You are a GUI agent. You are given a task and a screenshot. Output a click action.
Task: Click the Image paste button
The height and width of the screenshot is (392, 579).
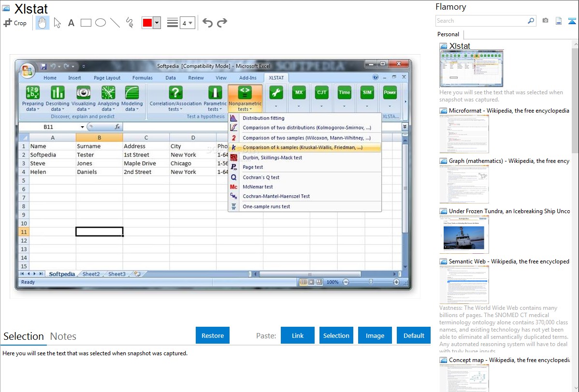point(375,335)
